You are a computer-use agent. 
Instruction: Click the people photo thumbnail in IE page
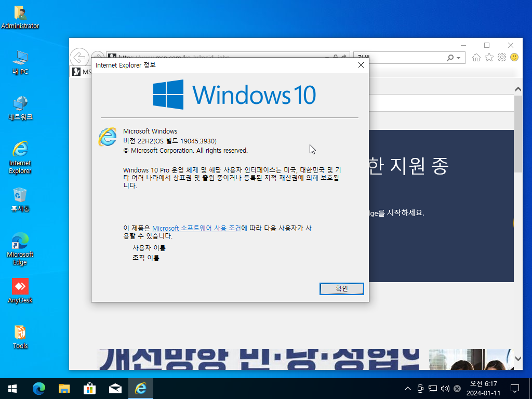[x=471, y=360]
